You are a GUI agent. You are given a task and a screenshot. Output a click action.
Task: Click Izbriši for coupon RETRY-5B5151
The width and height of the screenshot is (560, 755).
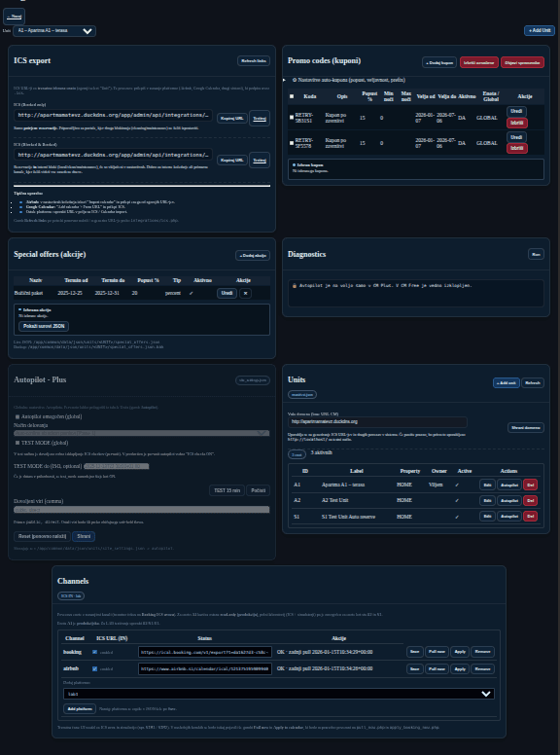pyautogui.click(x=516, y=123)
